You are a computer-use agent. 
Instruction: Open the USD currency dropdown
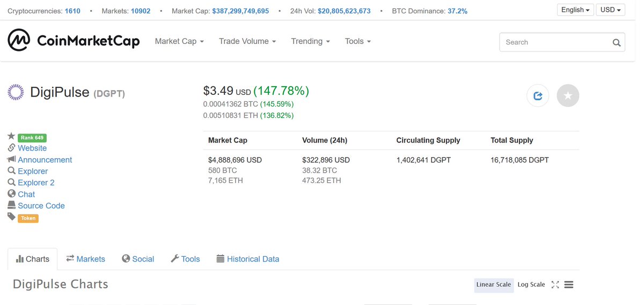pyautogui.click(x=610, y=10)
